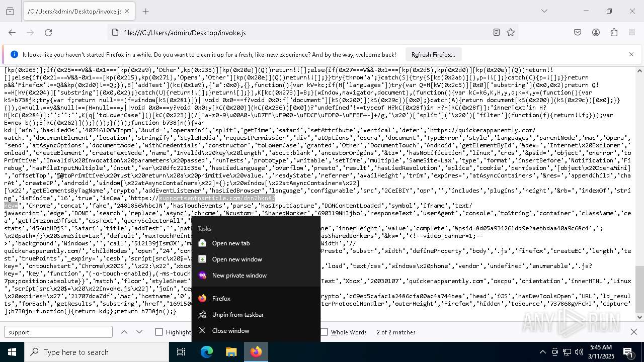
Task: Click scrollbar down arrow
Action: (x=639, y=317)
